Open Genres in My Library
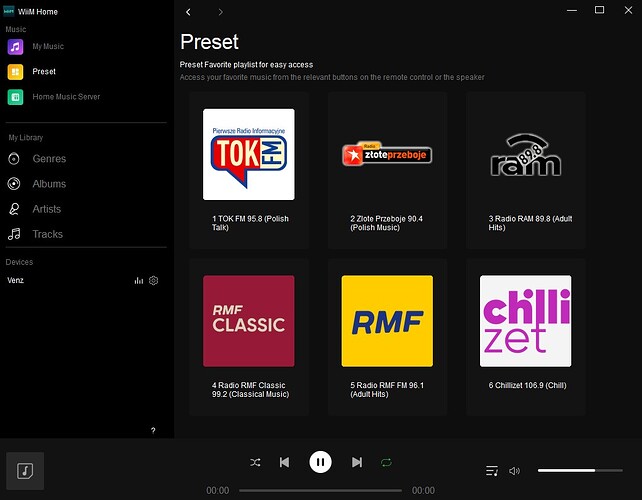This screenshot has width=642, height=500. click(x=49, y=158)
